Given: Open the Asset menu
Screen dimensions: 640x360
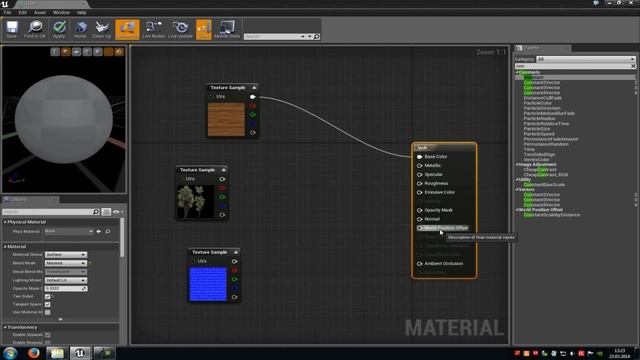Looking at the screenshot, I should 40,13.
